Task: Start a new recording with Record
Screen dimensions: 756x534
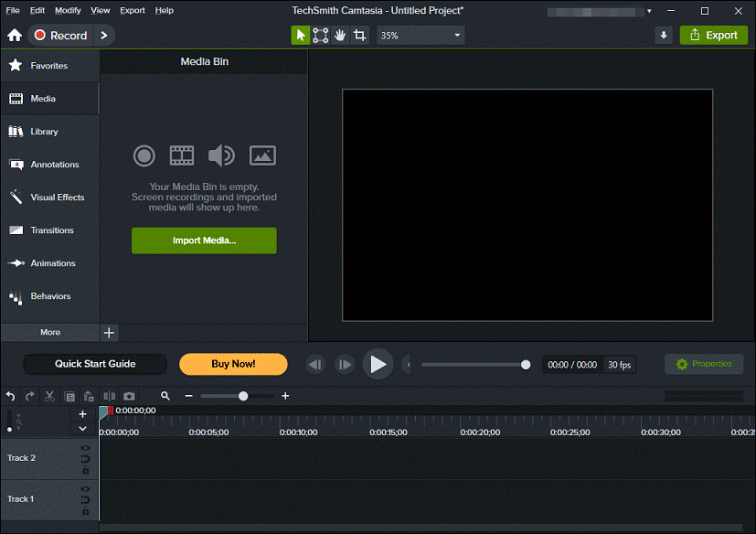Action: [60, 36]
